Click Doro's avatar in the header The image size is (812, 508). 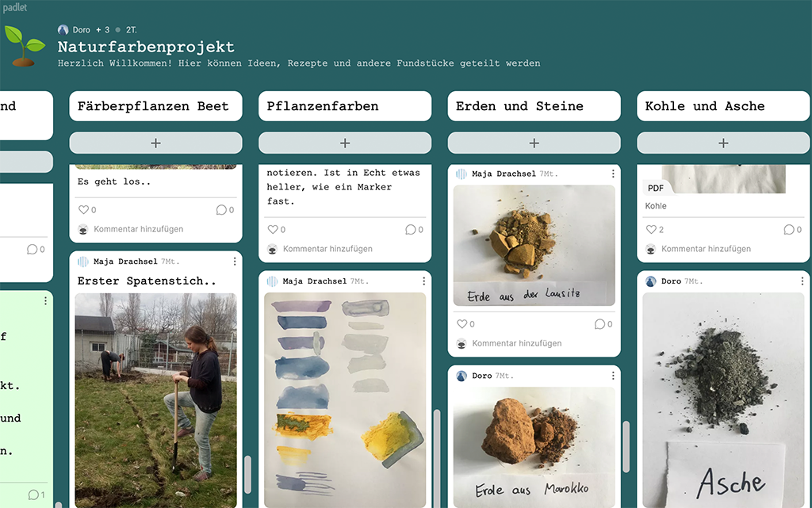(x=63, y=29)
